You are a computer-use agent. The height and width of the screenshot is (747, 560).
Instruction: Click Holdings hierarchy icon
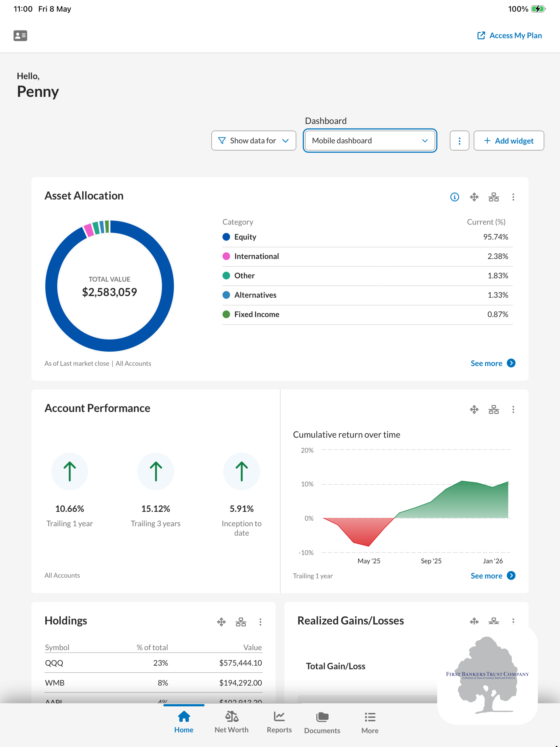click(x=241, y=622)
